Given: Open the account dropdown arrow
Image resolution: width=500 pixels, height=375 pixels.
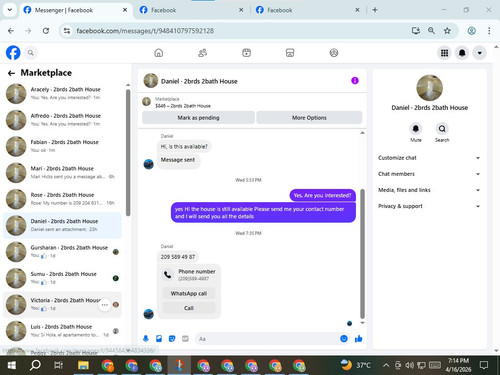Looking at the screenshot, I should click(479, 53).
